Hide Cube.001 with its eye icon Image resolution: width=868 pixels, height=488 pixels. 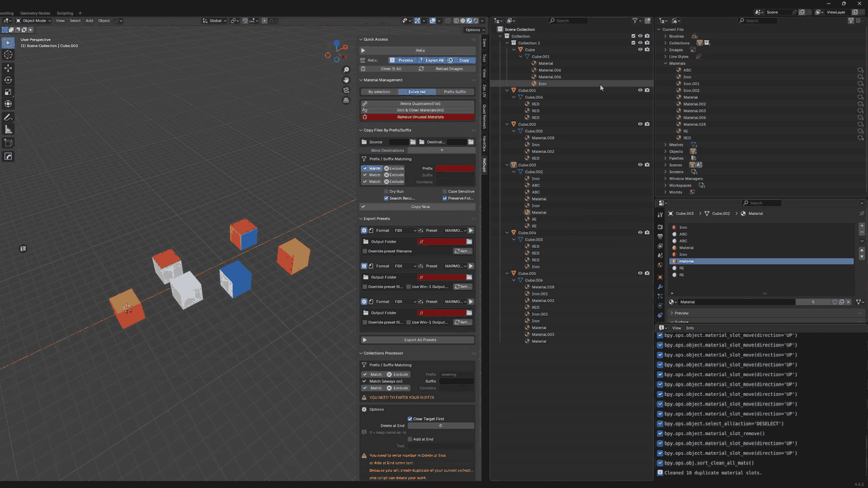coord(640,90)
